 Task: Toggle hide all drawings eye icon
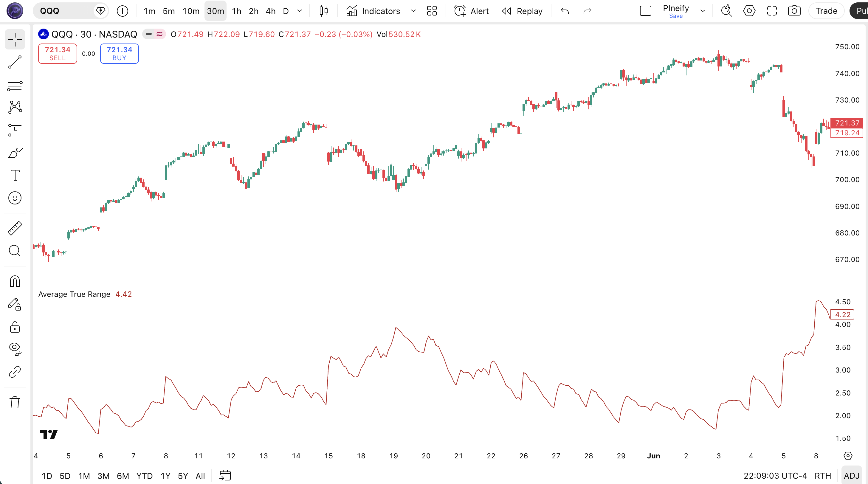click(x=15, y=349)
